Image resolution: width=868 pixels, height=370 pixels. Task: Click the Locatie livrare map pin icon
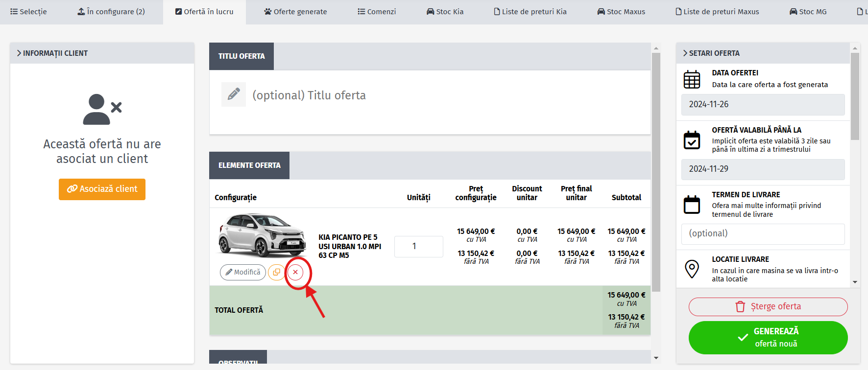pyautogui.click(x=692, y=269)
